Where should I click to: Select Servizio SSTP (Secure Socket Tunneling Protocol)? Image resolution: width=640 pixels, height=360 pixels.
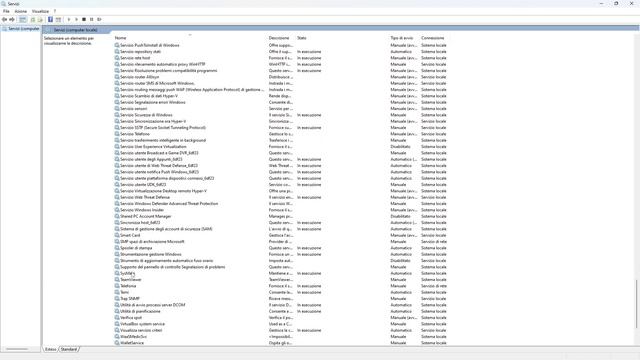tap(281, 128)
